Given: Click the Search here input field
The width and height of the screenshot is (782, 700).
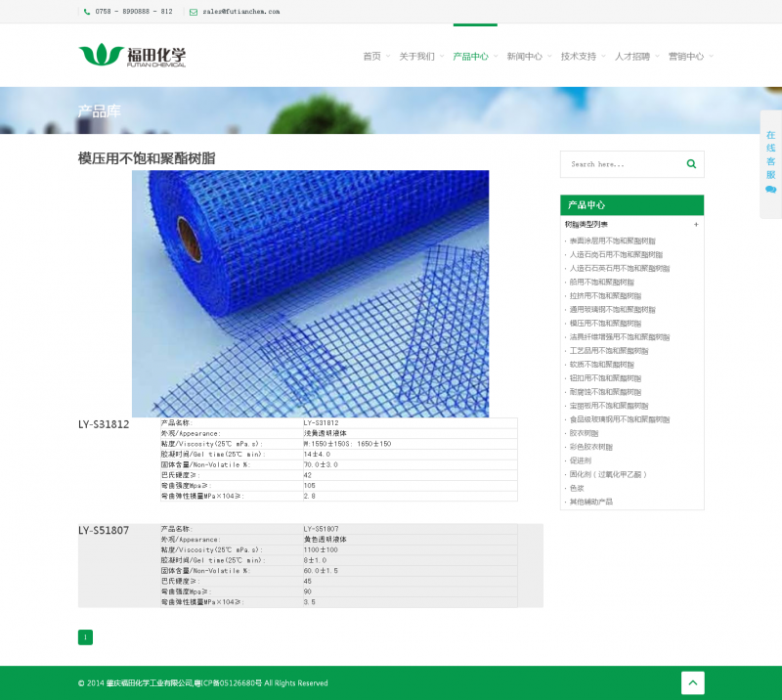Looking at the screenshot, I should point(621,164).
